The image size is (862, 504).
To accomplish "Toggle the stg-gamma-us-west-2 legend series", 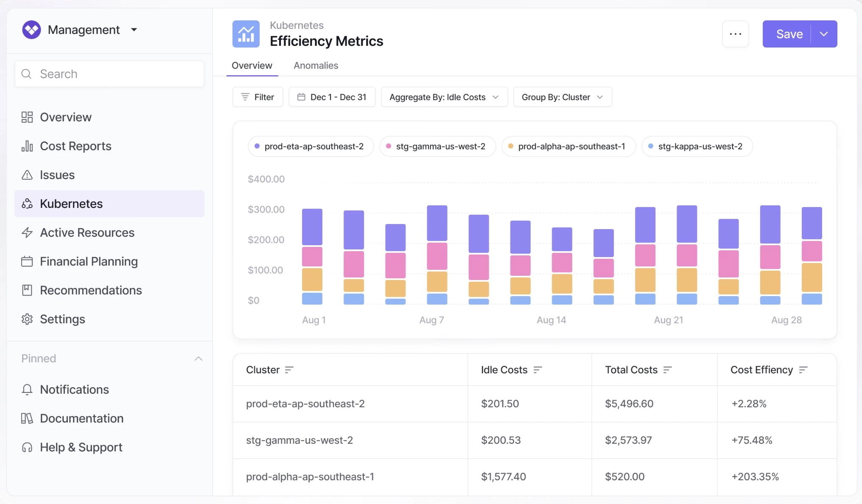I will 437,146.
